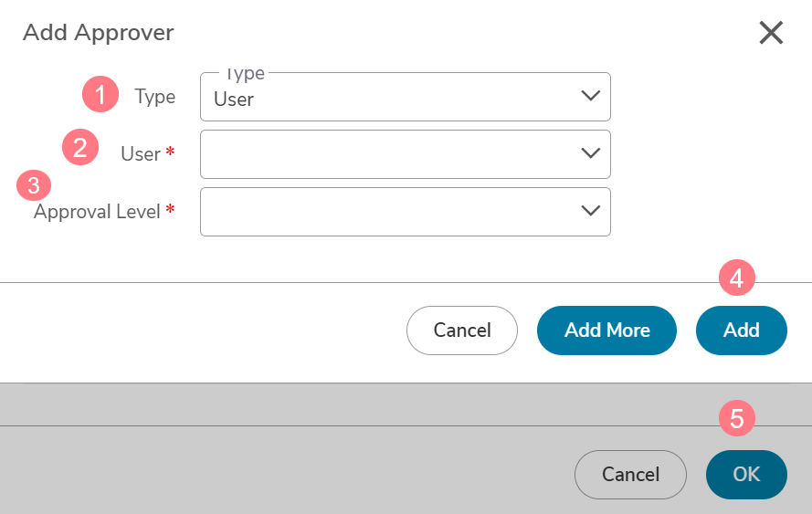Click the Type field label
Image resolution: width=812 pixels, height=514 pixels.
[155, 97]
